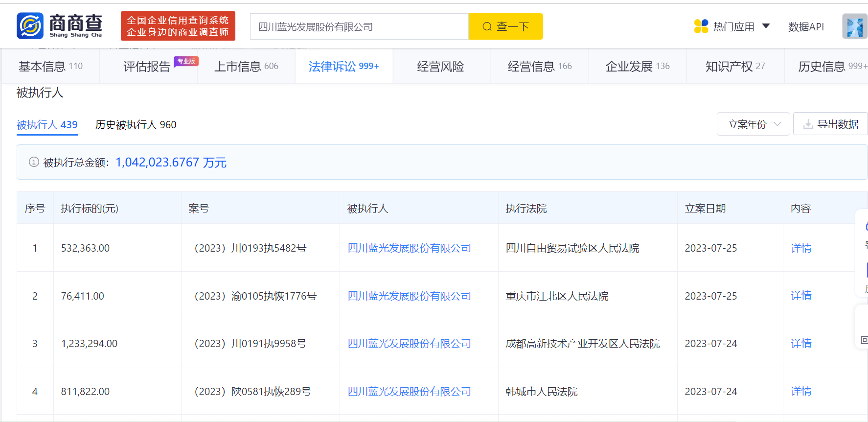Open the 数据API link

pyautogui.click(x=806, y=26)
